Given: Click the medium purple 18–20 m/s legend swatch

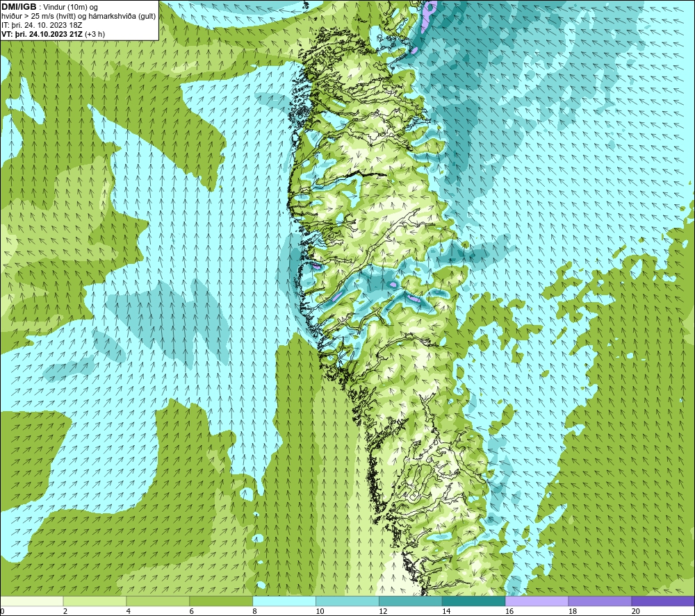Looking at the screenshot, I should click(600, 601).
